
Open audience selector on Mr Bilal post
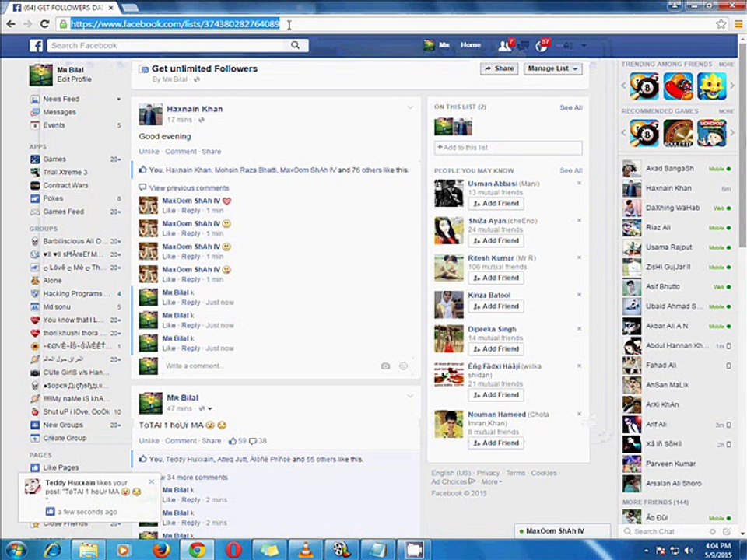(x=205, y=408)
